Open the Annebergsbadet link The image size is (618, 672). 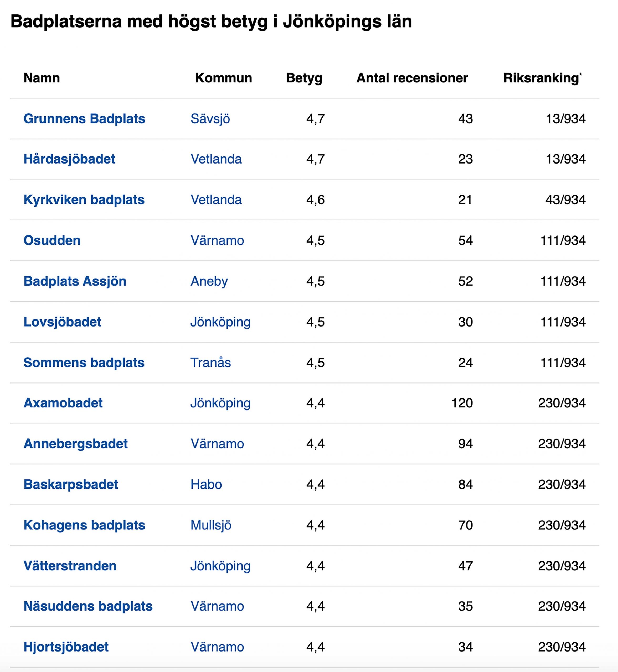click(76, 444)
